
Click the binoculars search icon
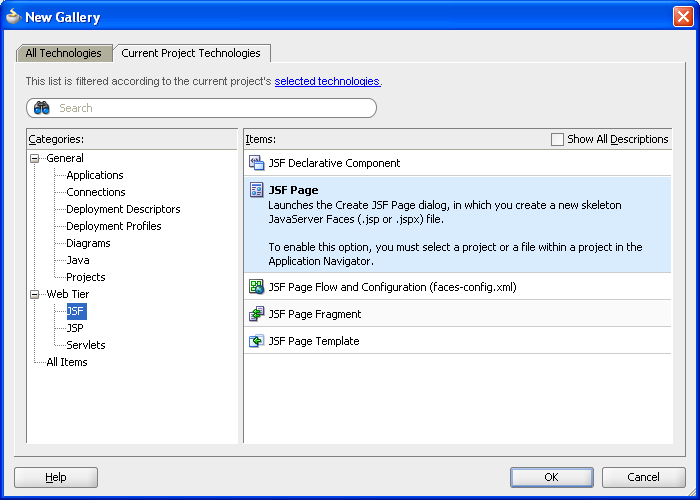[42, 108]
